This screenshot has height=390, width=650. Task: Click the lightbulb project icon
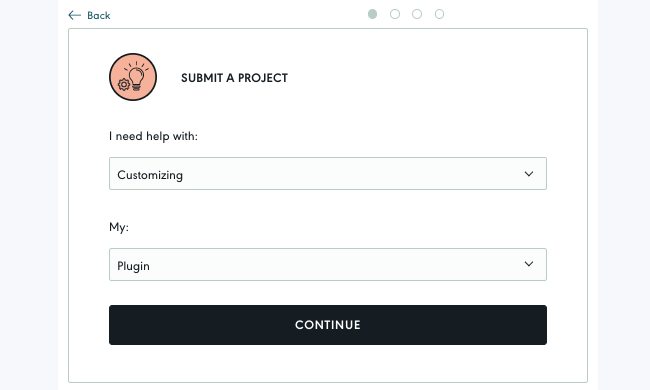pyautogui.click(x=137, y=77)
